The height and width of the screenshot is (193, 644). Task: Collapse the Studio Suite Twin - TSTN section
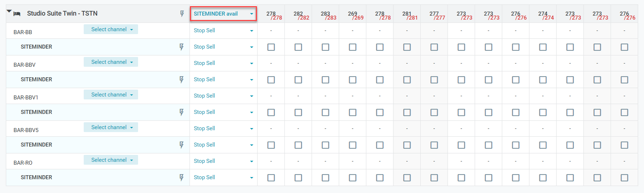click(9, 11)
